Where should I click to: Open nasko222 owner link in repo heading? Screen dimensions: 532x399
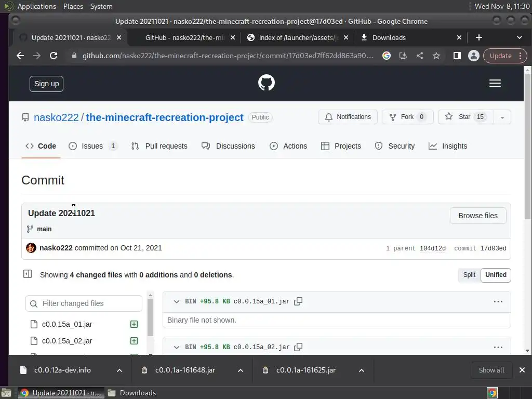point(56,117)
